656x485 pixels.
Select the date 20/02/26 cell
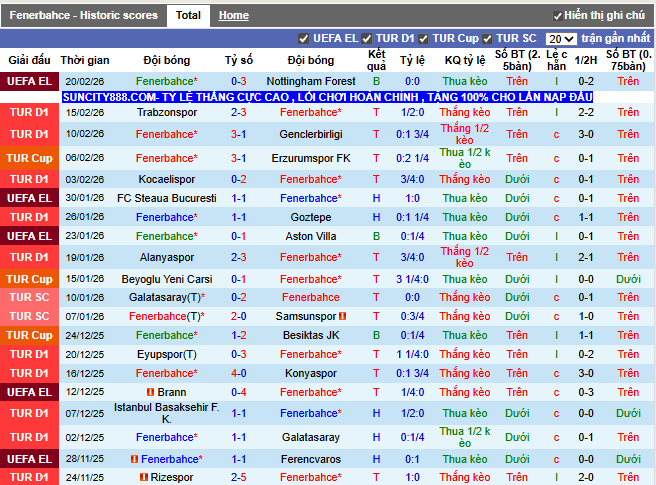coord(85,81)
